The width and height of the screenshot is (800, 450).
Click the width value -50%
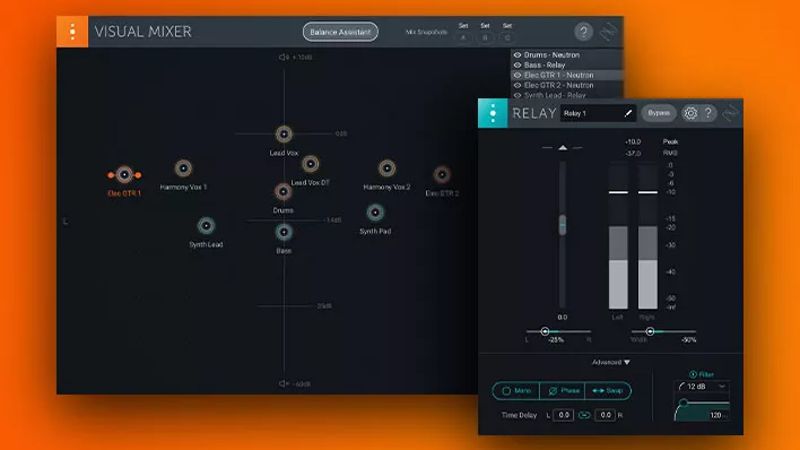pyautogui.click(x=688, y=340)
